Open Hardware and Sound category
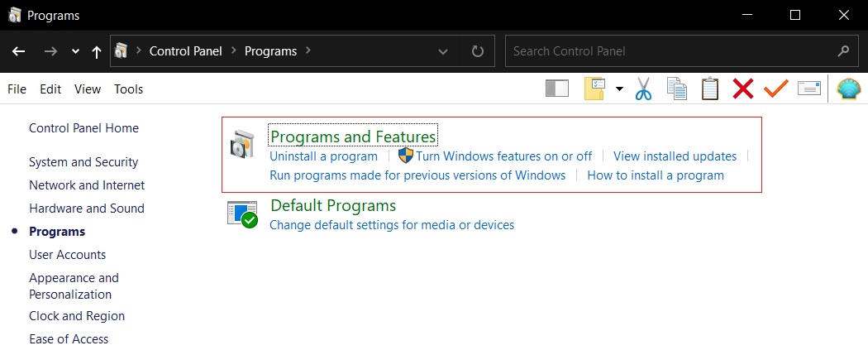 click(86, 209)
